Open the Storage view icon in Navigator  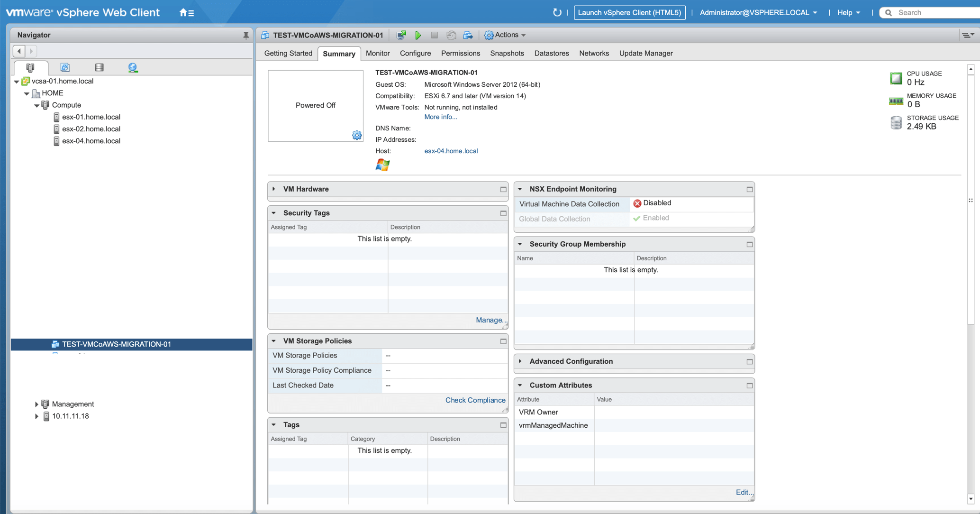coord(99,67)
